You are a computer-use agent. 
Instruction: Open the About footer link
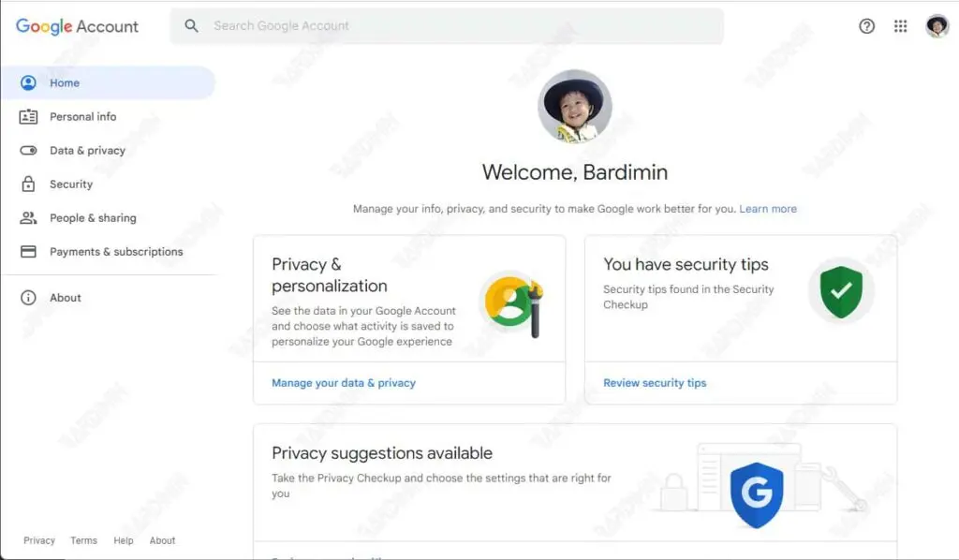[163, 540]
